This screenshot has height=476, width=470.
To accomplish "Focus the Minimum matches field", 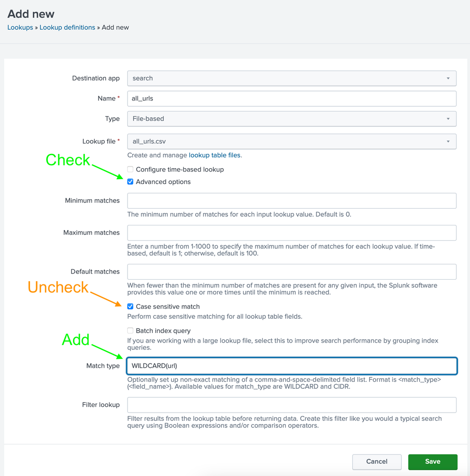I will pos(291,201).
